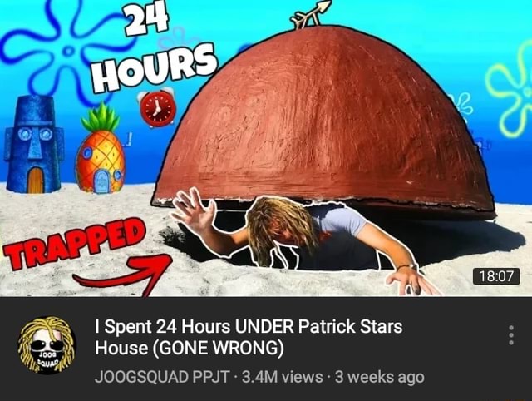Open the JOOGSQUAD channel avatar
The height and width of the screenshot is (401, 532).
point(47,345)
